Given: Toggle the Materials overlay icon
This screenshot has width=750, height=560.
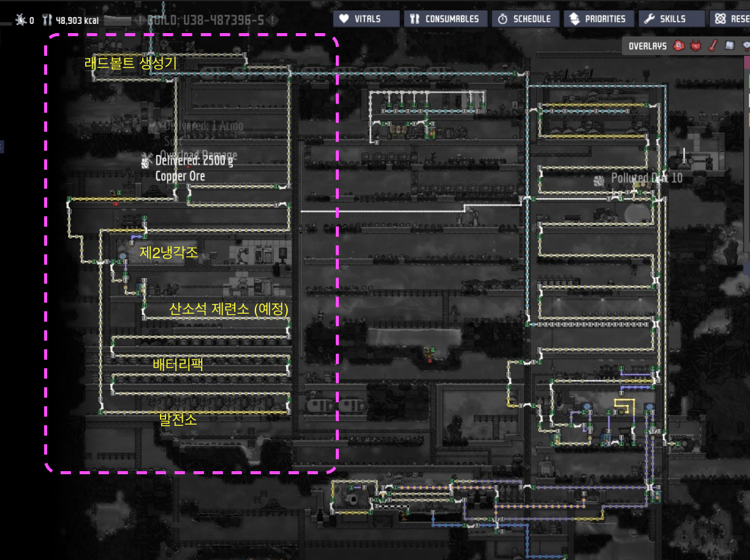Looking at the screenshot, I should [x=729, y=46].
